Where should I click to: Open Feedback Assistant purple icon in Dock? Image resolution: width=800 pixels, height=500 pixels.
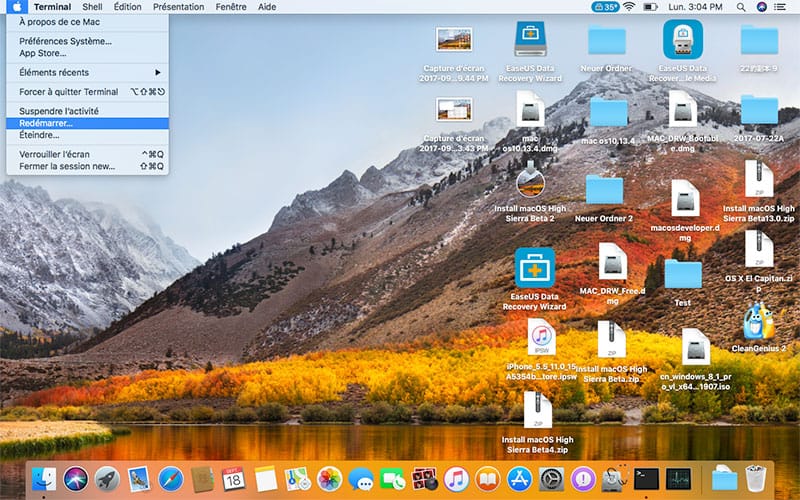tap(583, 480)
